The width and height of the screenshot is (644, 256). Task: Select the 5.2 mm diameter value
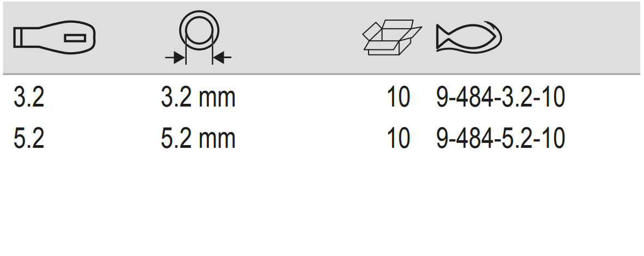point(198,139)
